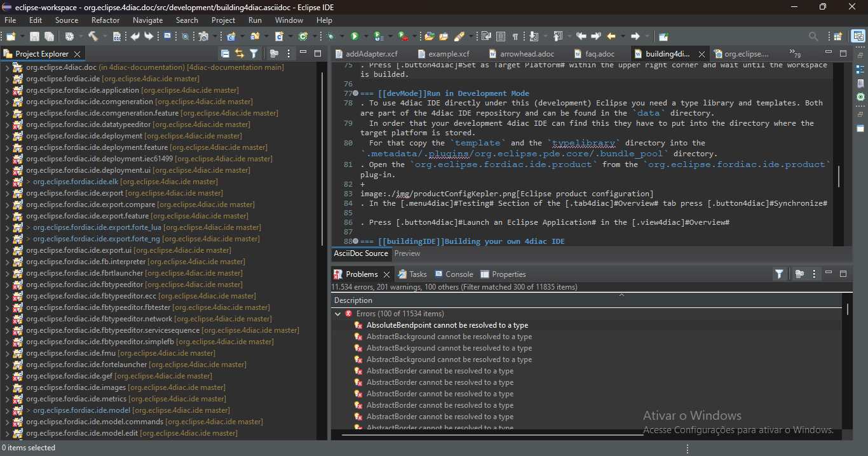Open the Run button dropdown arrow

pyautogui.click(x=365, y=37)
